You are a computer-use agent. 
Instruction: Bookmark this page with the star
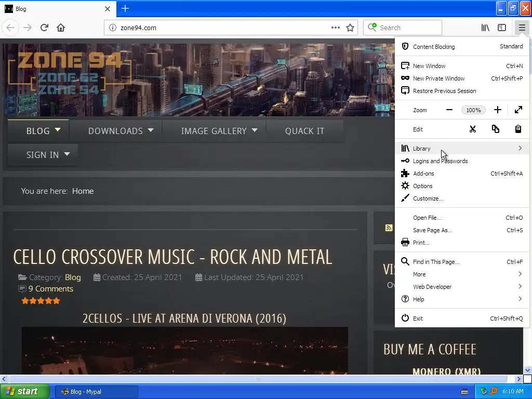point(350,28)
